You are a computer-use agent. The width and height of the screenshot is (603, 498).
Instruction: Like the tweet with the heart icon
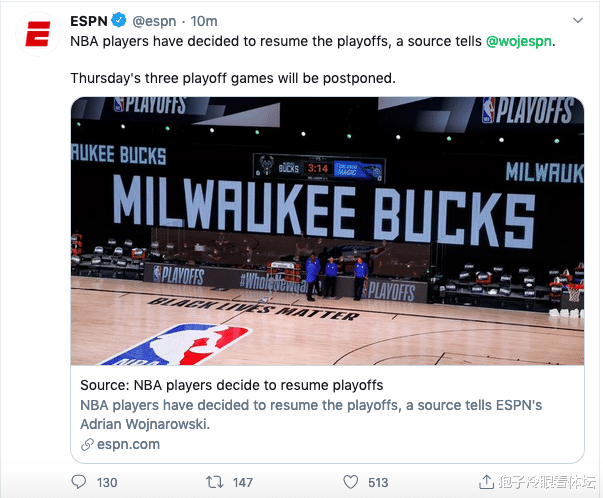349,482
